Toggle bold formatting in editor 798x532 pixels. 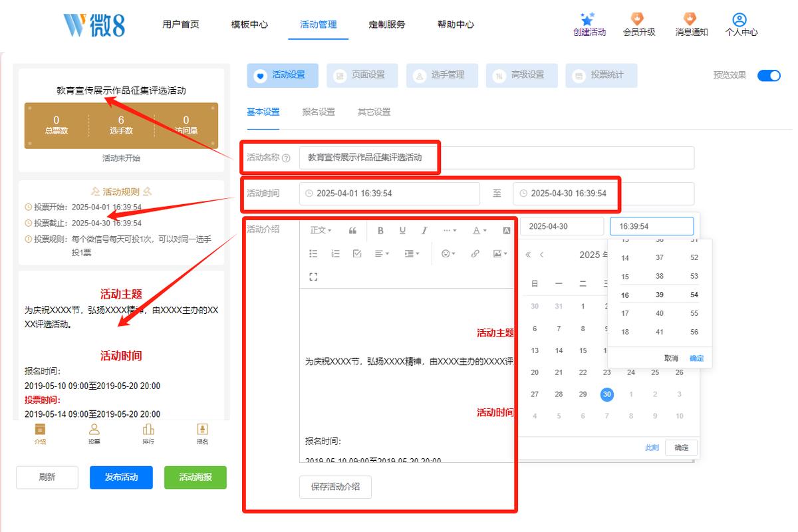tap(381, 231)
